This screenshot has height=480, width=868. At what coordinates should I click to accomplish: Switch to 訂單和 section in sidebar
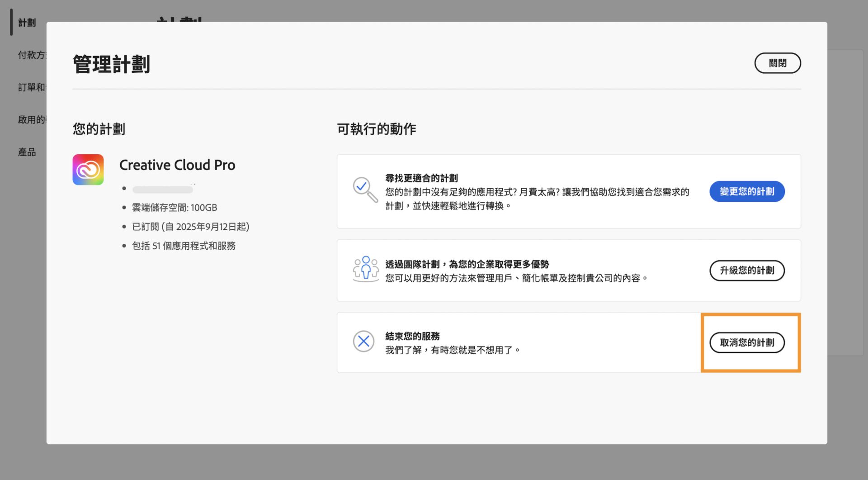(31, 87)
